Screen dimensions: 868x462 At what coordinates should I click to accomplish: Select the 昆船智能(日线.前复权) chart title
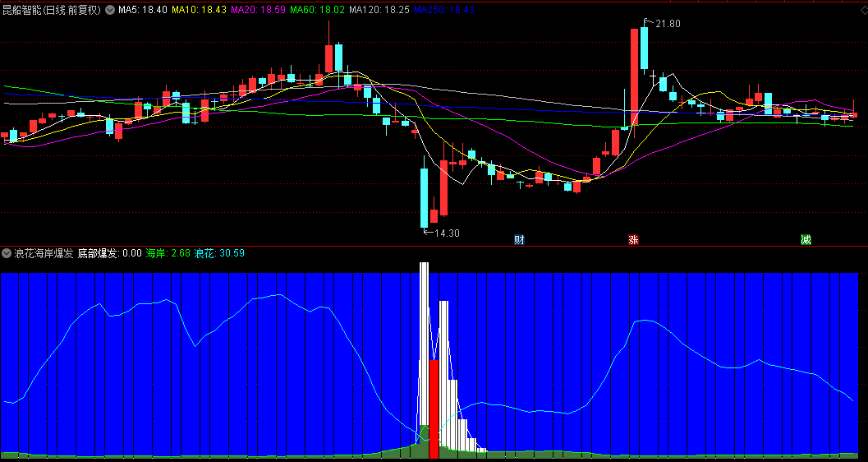point(52,9)
